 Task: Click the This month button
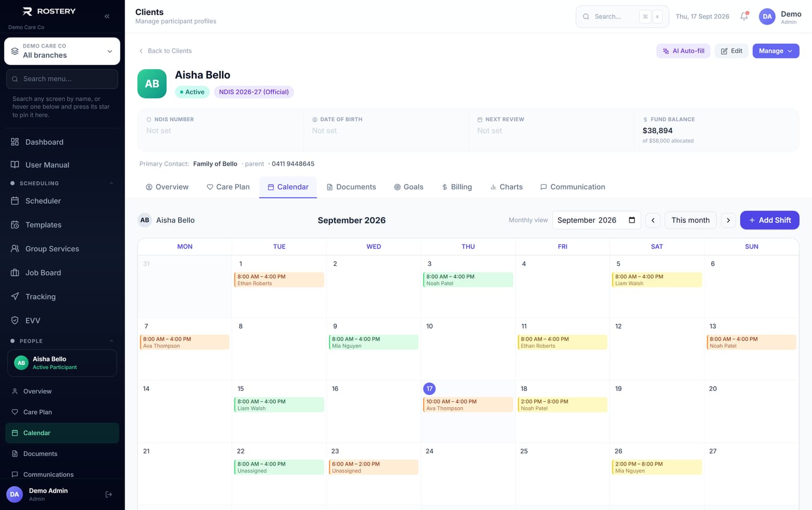(690, 220)
